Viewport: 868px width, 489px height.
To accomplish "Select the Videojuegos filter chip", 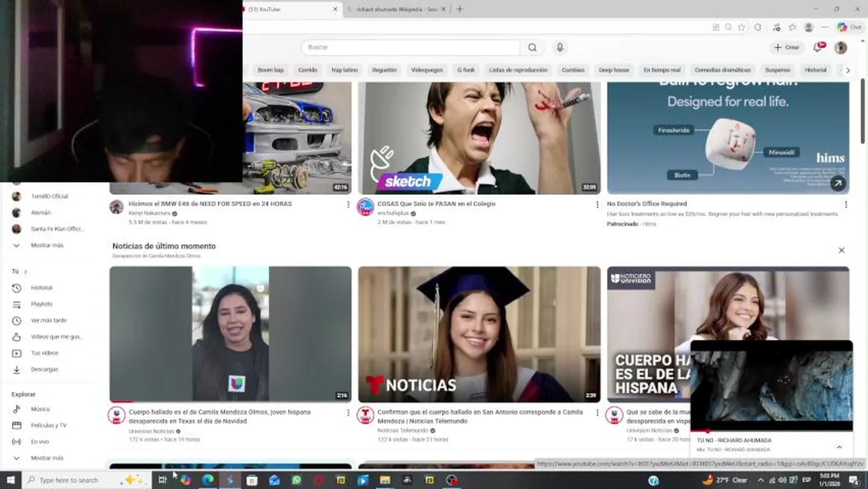I will [x=427, y=70].
